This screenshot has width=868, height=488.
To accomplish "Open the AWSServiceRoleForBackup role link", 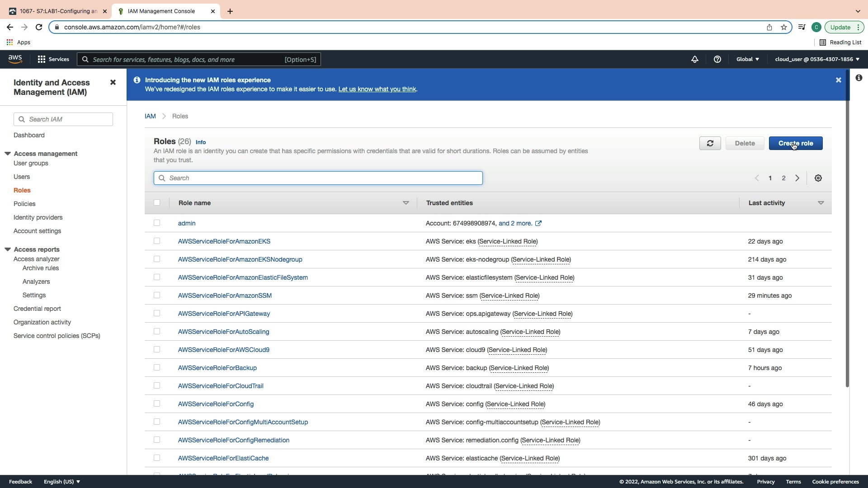I will click(217, 368).
